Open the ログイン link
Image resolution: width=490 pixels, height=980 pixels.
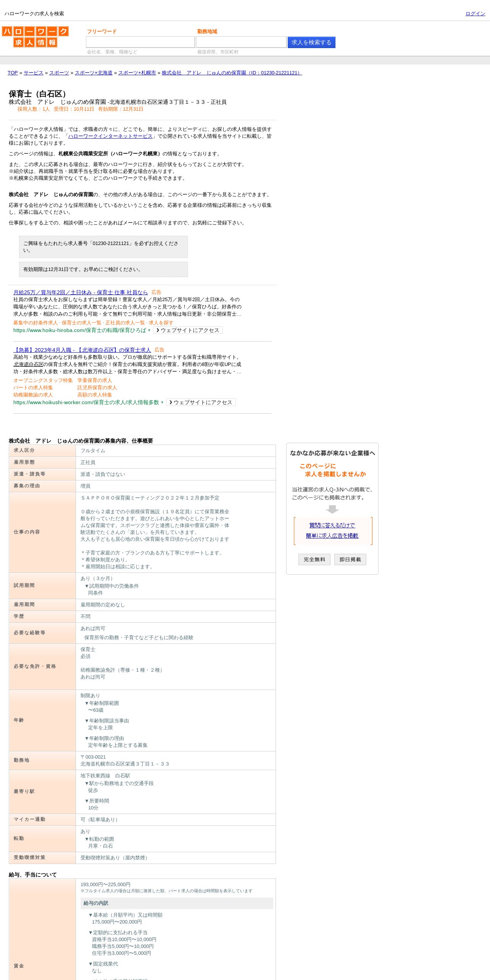[475, 14]
